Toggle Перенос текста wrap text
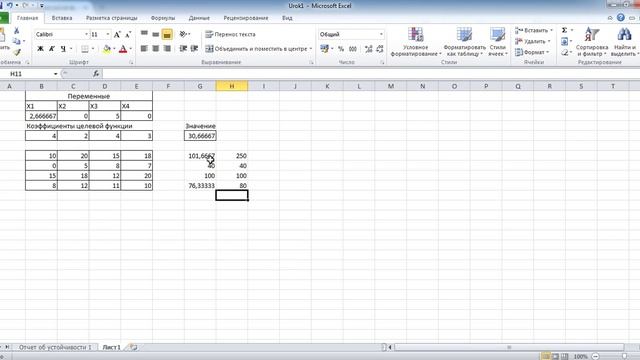This screenshot has width=640, height=360. tap(230, 34)
